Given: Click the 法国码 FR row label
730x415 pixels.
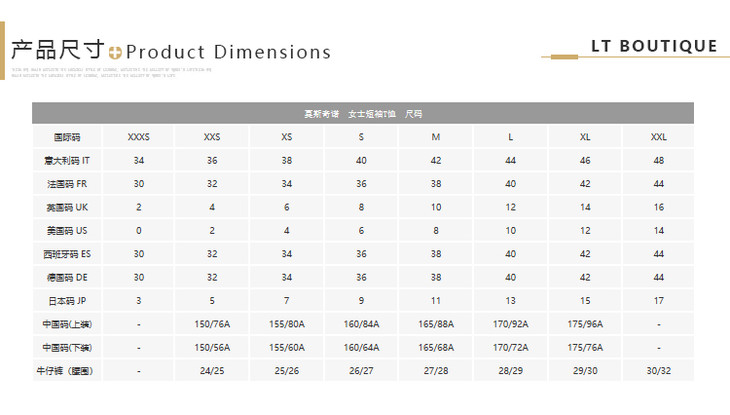Looking at the screenshot, I should click(x=67, y=184).
